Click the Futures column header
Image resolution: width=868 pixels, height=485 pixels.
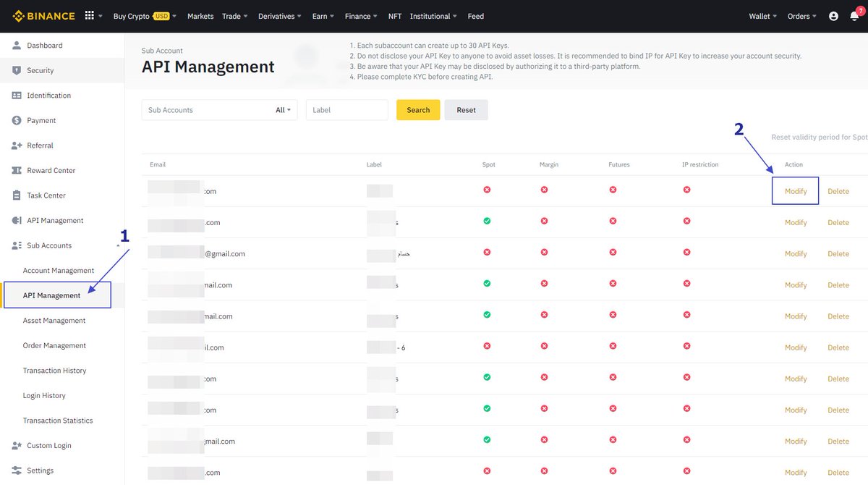click(619, 164)
